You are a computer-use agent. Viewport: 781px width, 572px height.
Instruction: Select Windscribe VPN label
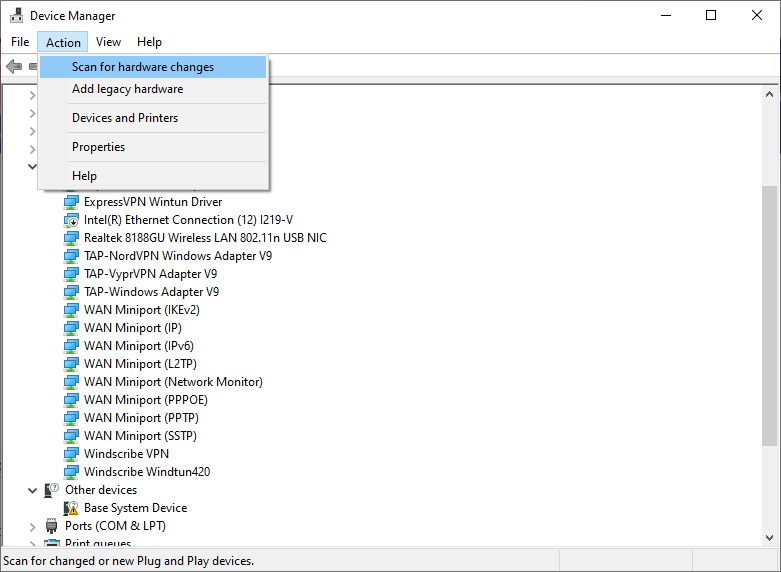coord(127,453)
